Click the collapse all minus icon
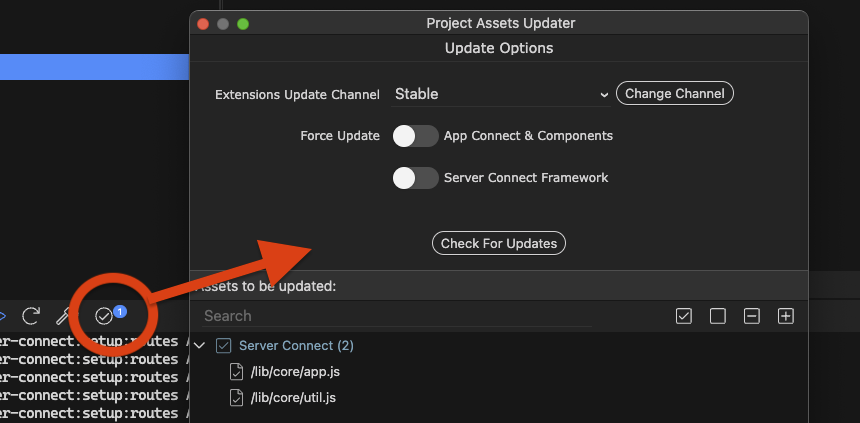This screenshot has height=423, width=860. (752, 316)
